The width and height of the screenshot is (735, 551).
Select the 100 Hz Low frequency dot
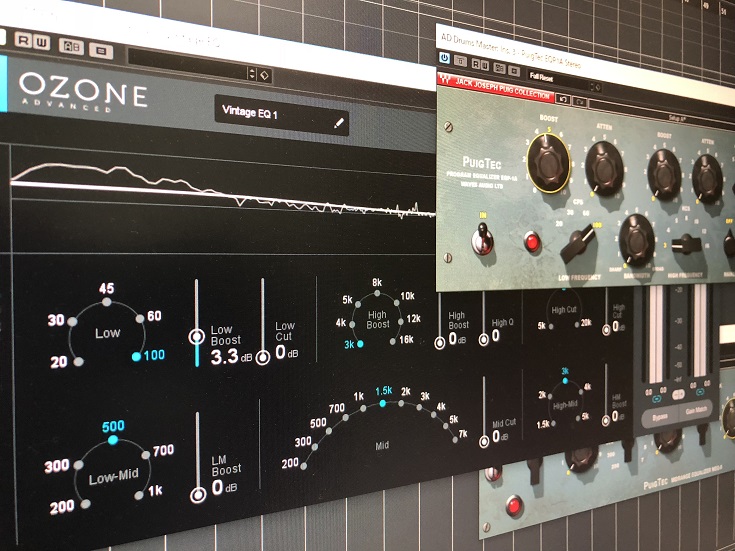tap(136, 356)
